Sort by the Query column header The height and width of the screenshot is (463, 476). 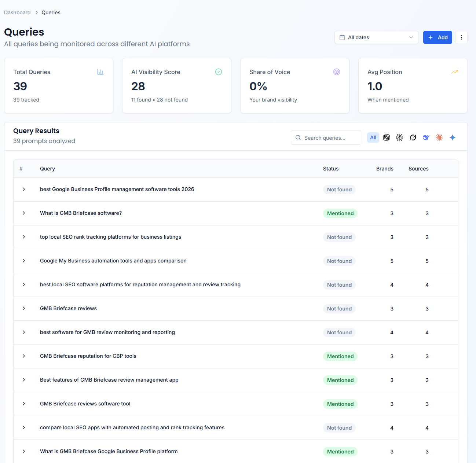[47, 169]
